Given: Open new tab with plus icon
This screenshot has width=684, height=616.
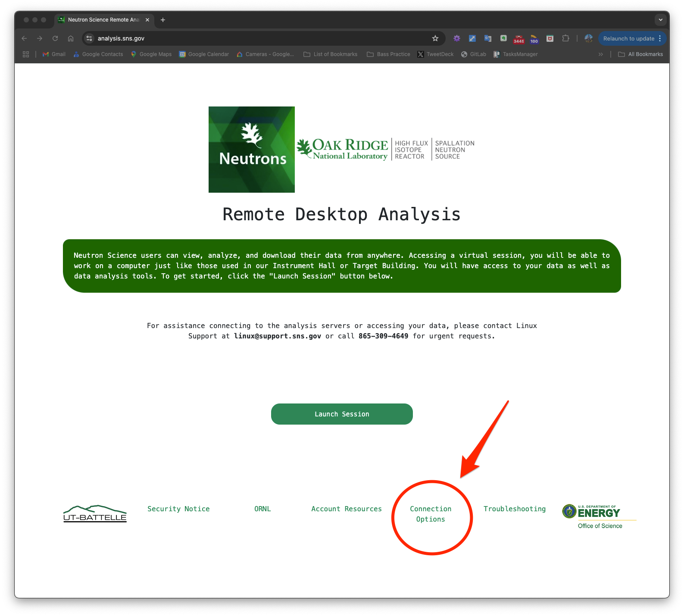Looking at the screenshot, I should (163, 20).
